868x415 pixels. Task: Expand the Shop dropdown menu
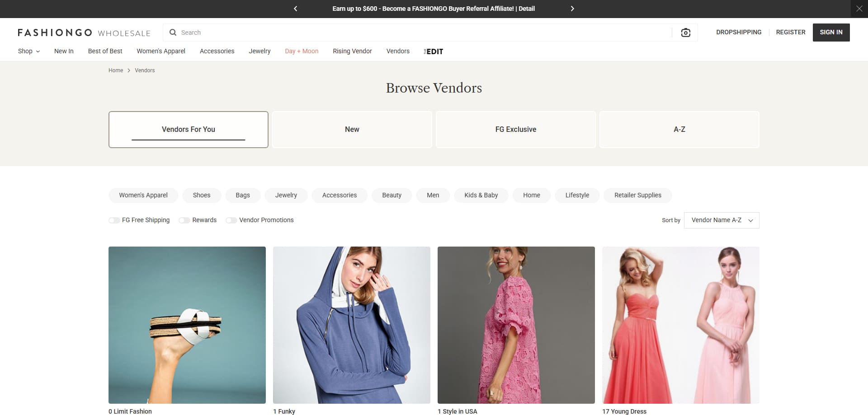click(29, 51)
